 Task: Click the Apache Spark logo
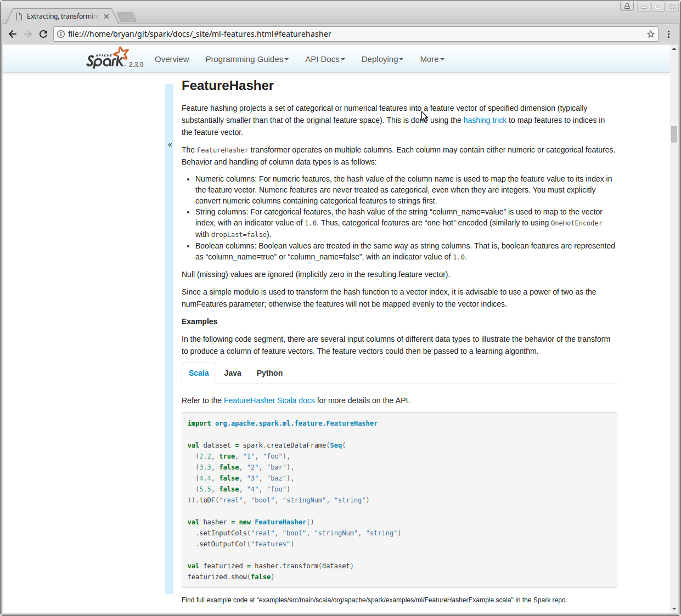point(108,58)
